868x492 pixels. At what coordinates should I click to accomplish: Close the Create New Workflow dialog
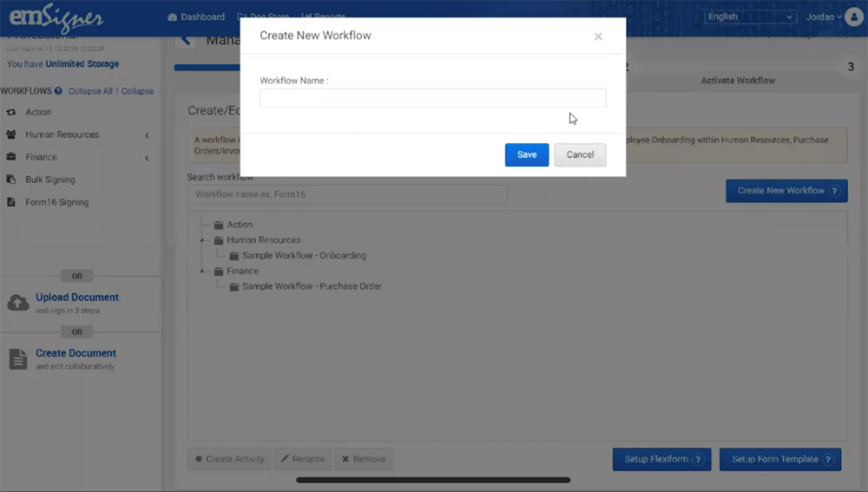(598, 36)
